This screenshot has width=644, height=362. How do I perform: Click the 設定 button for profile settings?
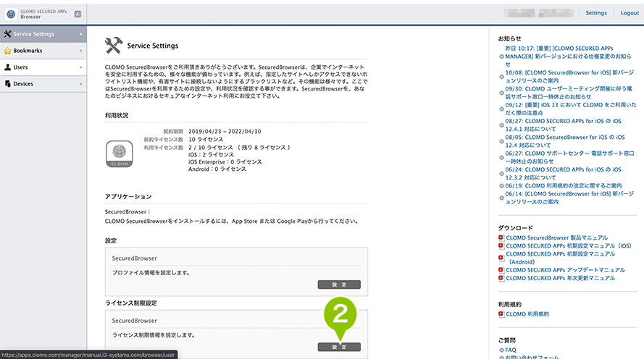pyautogui.click(x=339, y=285)
